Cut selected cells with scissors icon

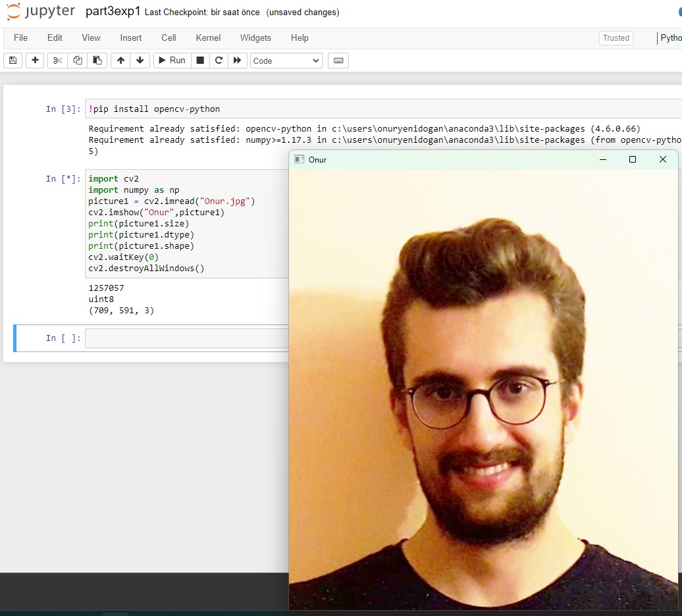[x=57, y=61]
